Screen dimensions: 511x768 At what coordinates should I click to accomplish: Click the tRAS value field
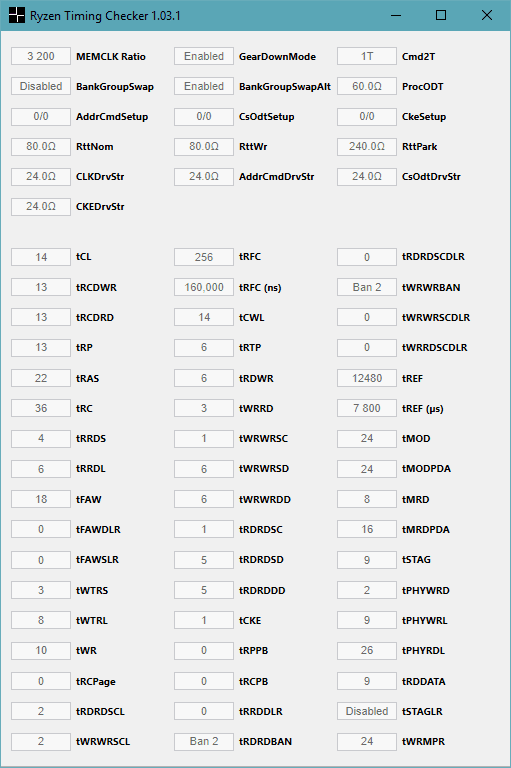click(x=41, y=378)
